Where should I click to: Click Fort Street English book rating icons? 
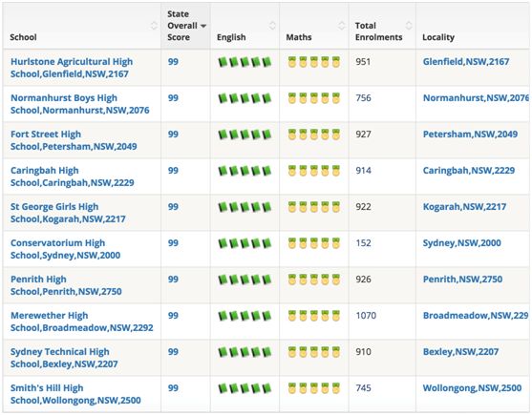point(245,135)
